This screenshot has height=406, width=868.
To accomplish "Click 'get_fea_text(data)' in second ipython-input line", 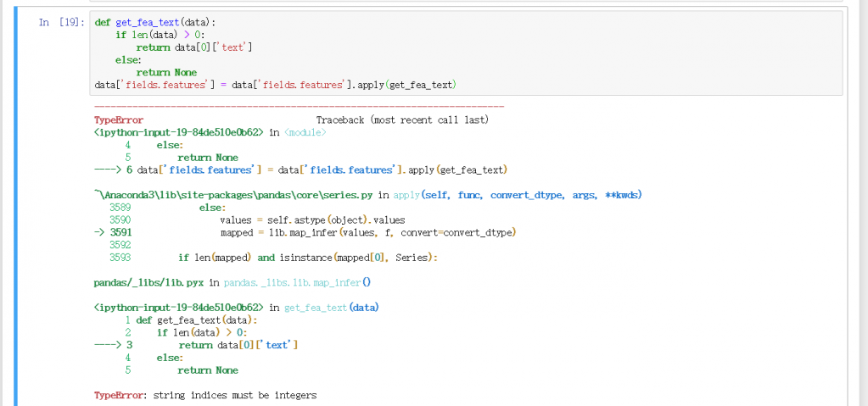I will pos(331,307).
